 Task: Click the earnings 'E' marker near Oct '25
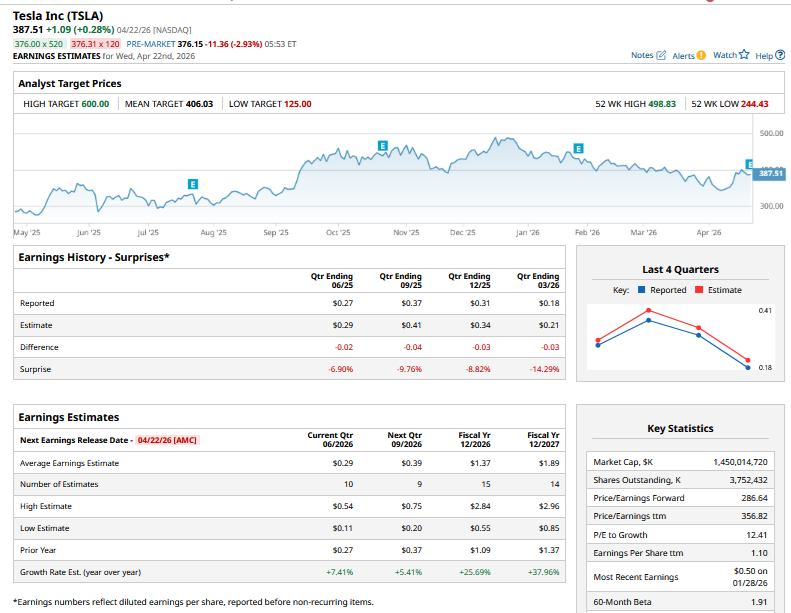pyautogui.click(x=381, y=146)
